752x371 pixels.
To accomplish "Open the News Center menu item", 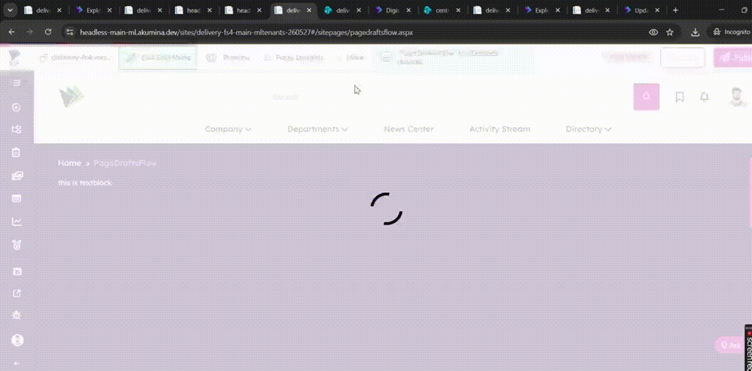I will click(409, 129).
